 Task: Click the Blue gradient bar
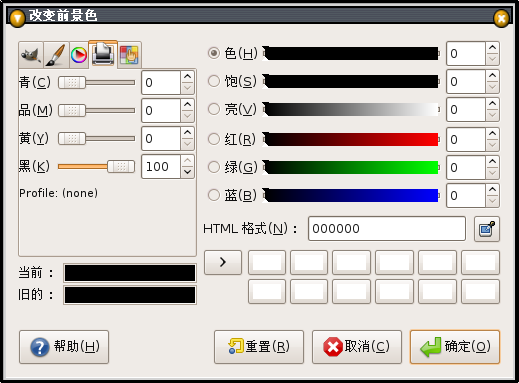click(352, 195)
